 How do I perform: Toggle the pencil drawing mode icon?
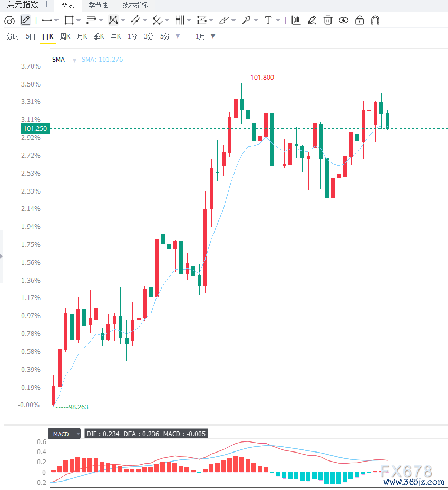click(x=25, y=21)
